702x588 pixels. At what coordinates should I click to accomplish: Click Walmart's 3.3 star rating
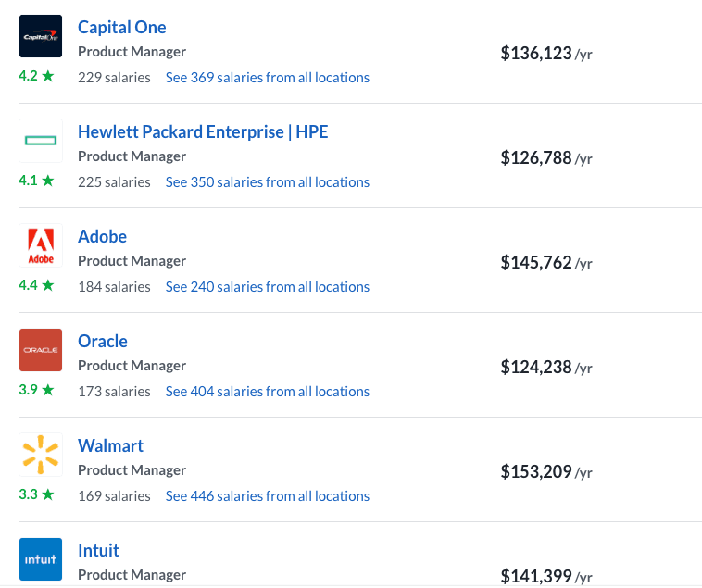pyautogui.click(x=36, y=494)
